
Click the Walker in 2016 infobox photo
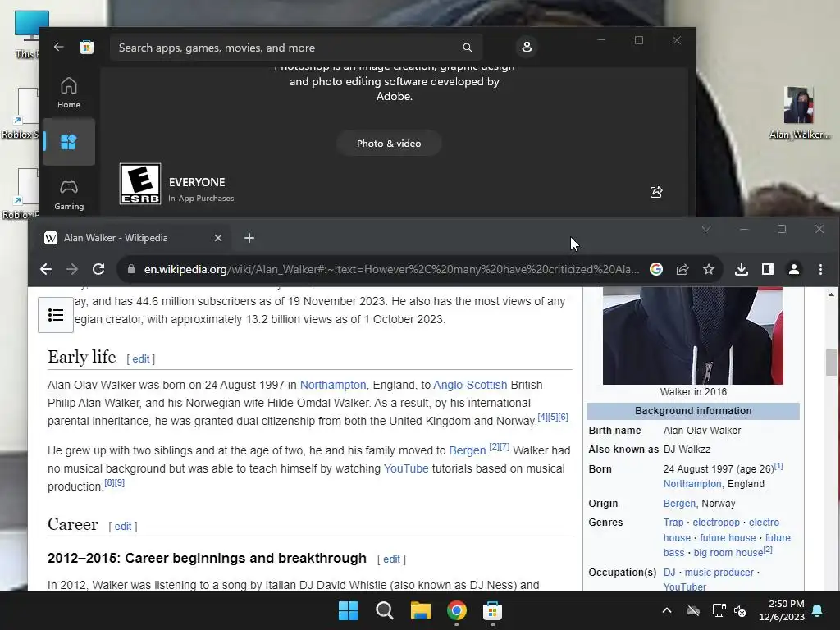click(x=692, y=336)
